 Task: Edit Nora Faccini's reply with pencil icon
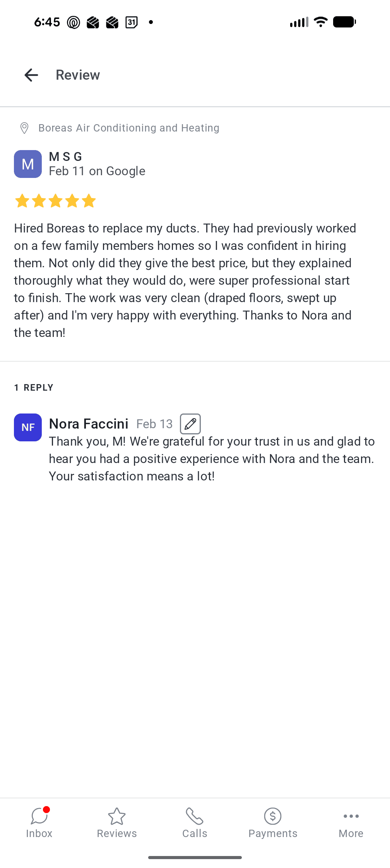tap(190, 424)
